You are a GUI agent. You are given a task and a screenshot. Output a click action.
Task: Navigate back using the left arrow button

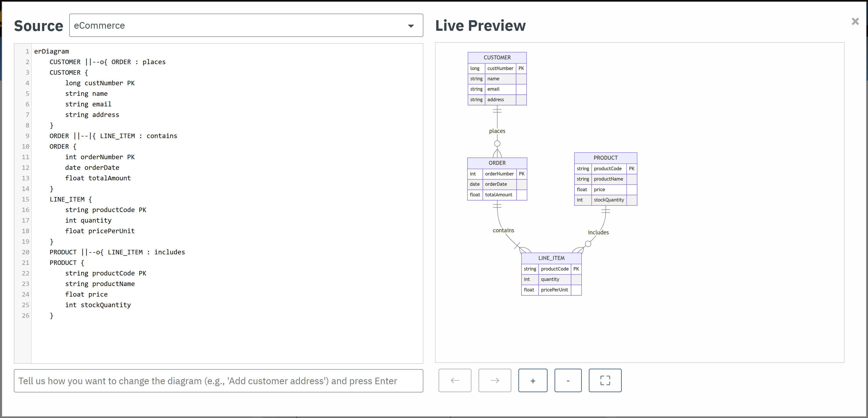(x=455, y=380)
